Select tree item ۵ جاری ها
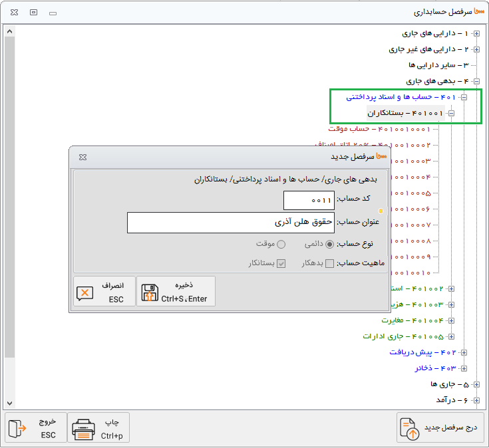 (x=449, y=385)
